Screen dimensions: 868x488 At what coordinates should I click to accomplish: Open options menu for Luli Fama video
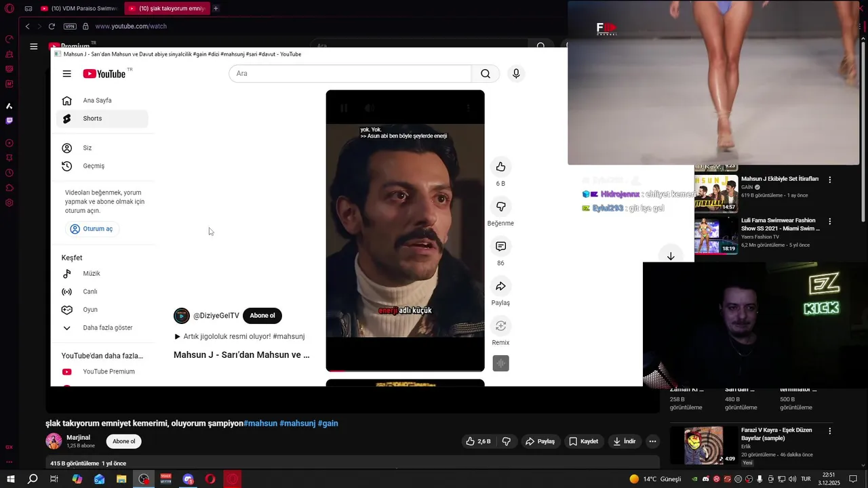[829, 221]
